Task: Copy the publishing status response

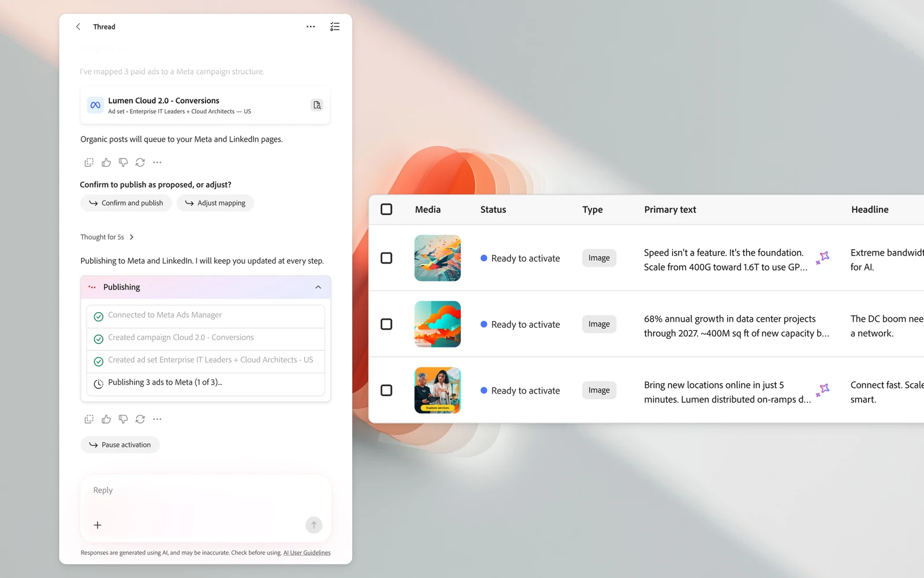Action: point(89,419)
